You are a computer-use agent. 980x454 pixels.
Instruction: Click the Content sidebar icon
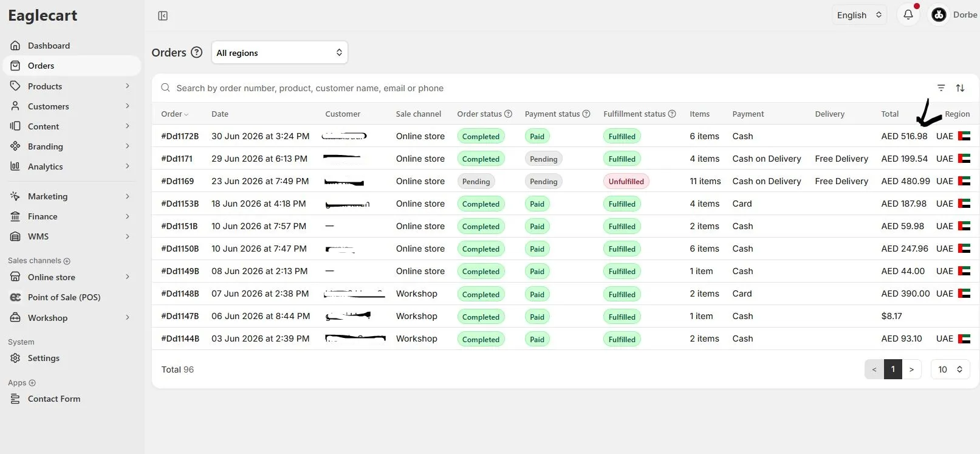15,126
